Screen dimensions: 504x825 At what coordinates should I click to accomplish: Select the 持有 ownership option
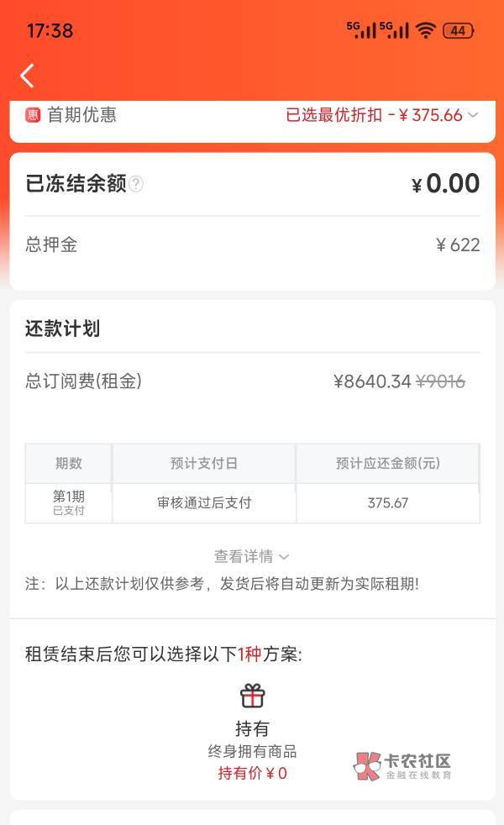click(252, 728)
